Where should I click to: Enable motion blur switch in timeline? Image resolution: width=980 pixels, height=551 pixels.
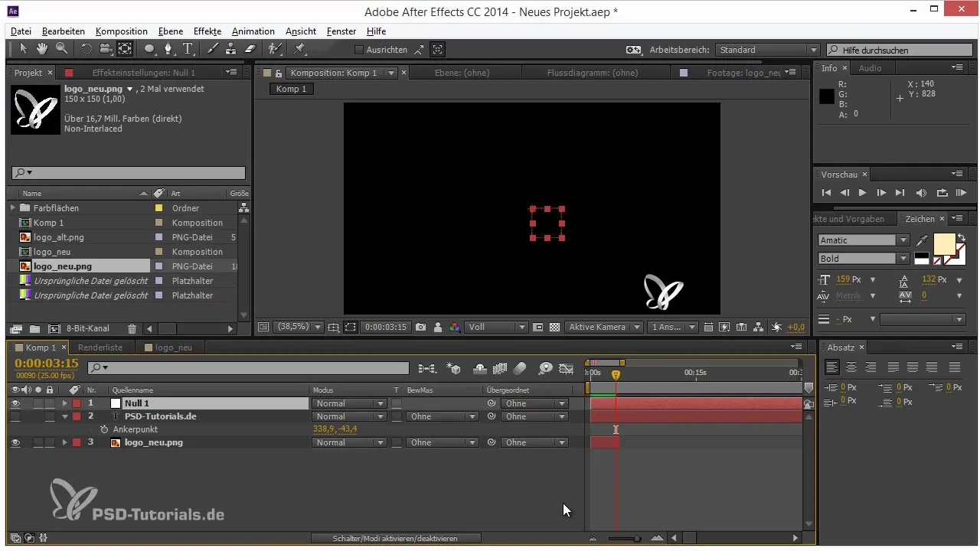tap(520, 368)
